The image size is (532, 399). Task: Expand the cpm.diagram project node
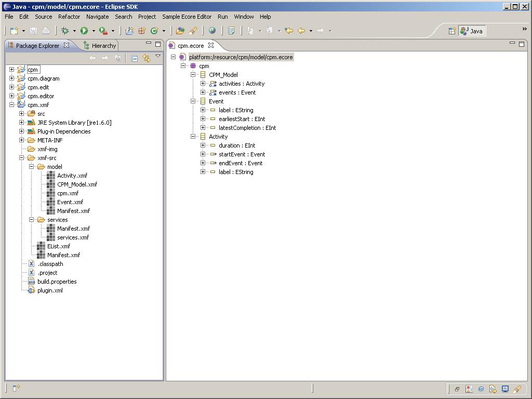[x=11, y=78]
